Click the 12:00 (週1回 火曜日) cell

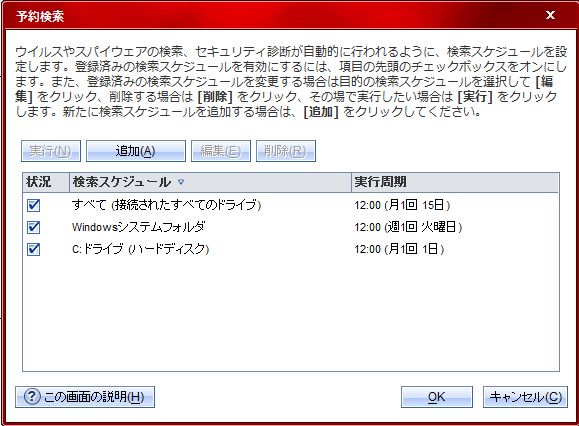point(408,227)
